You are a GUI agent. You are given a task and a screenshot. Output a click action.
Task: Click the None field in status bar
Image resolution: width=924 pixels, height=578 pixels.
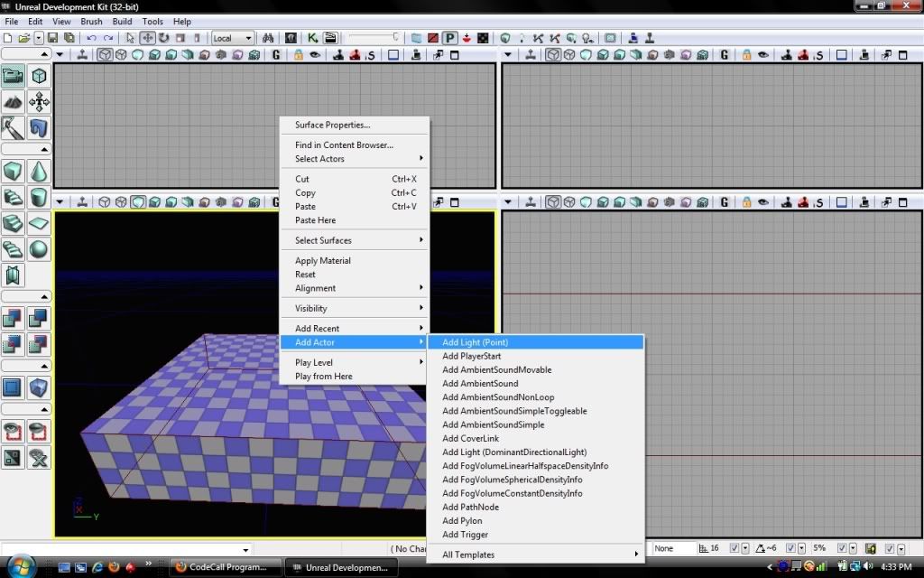pyautogui.click(x=673, y=548)
